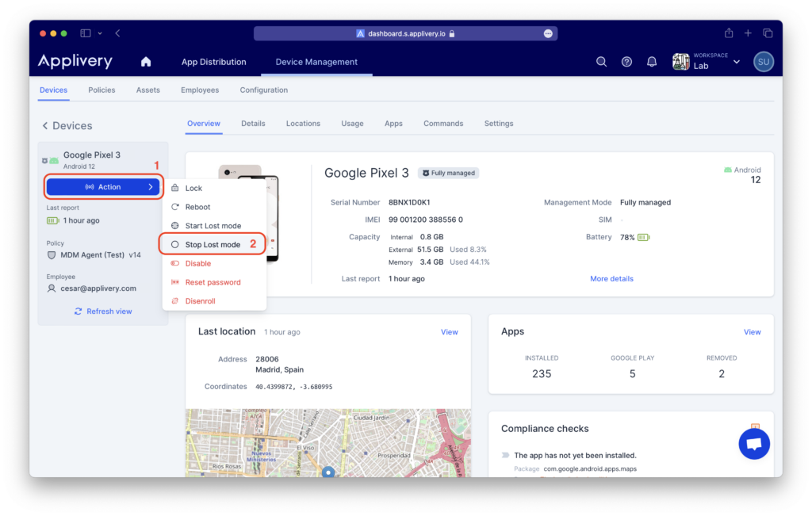Open the More details link
Image resolution: width=812 pixels, height=516 pixels.
[611, 278]
